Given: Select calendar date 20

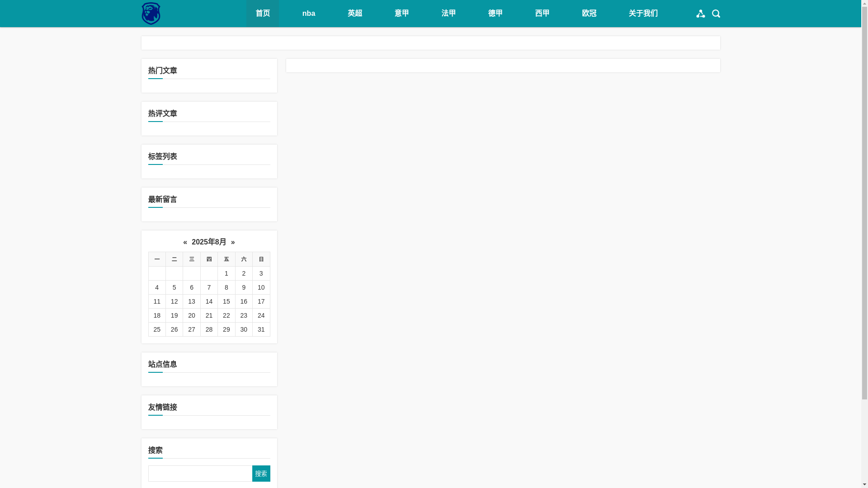Looking at the screenshot, I should [x=192, y=315].
